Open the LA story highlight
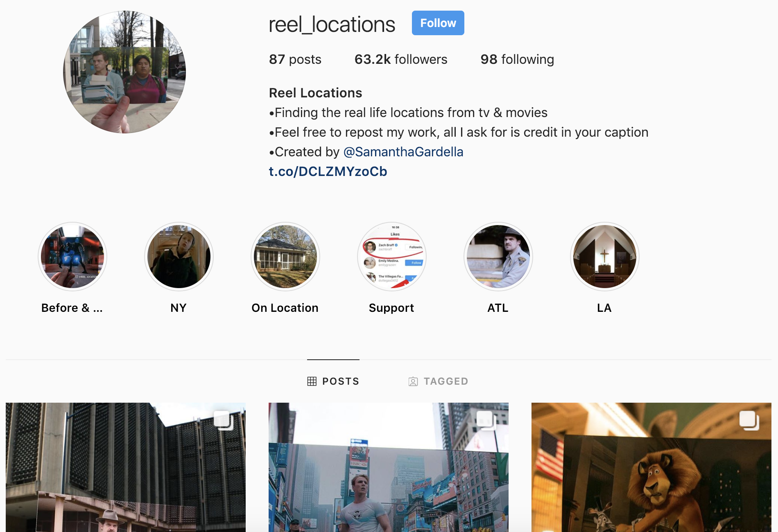This screenshot has width=778, height=532. [x=605, y=257]
